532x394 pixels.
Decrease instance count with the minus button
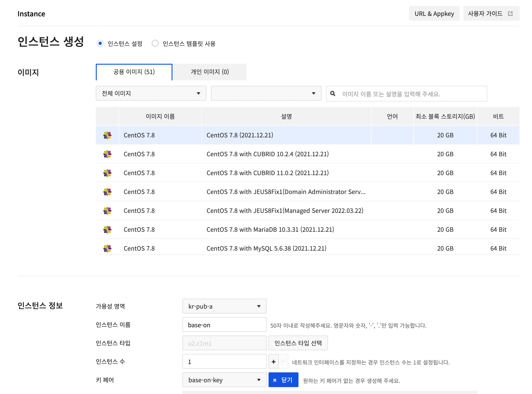(283, 362)
